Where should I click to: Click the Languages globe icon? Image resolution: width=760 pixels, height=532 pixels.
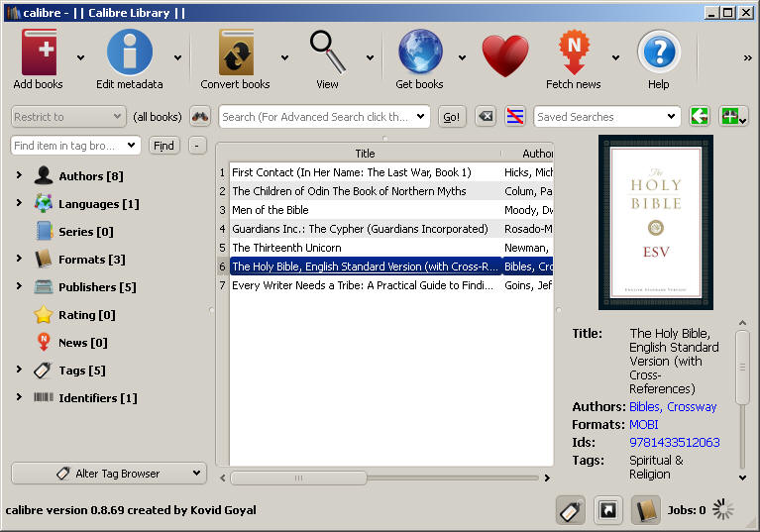(44, 203)
